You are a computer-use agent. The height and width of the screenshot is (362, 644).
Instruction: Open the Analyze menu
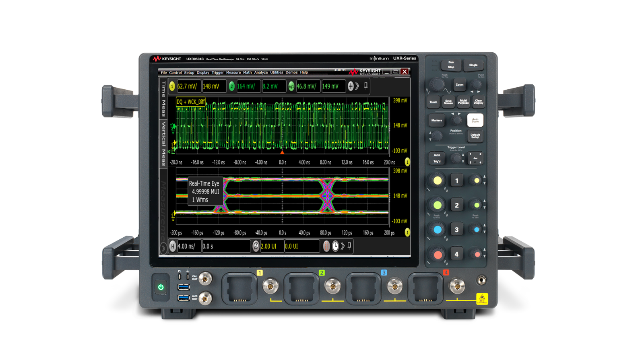tap(261, 73)
